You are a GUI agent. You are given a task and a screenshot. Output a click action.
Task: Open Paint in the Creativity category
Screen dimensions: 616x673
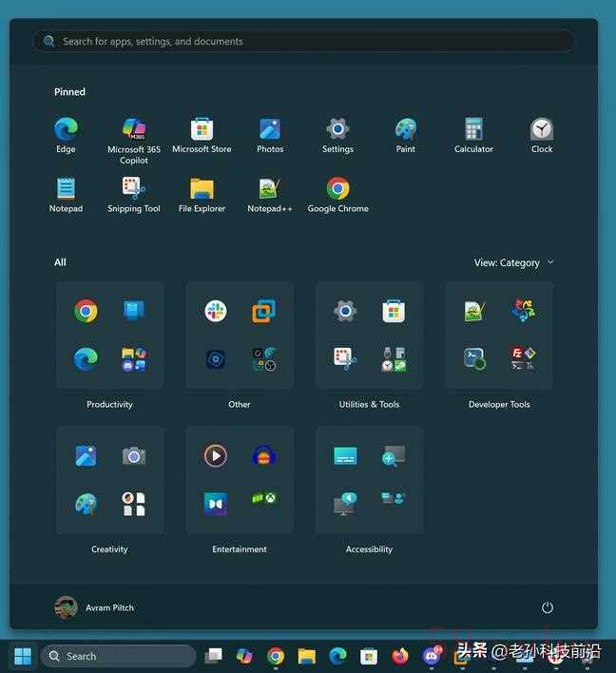[86, 504]
